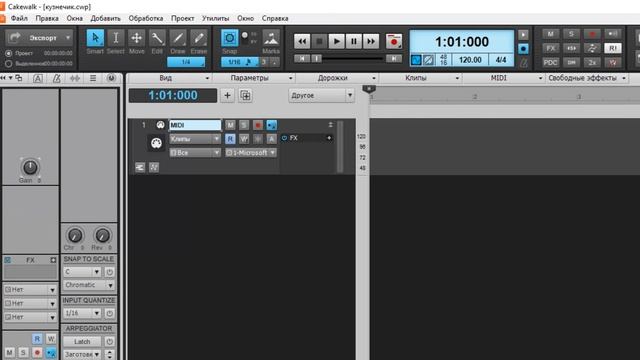
Task: Select the Smart tool
Action: 95,38
